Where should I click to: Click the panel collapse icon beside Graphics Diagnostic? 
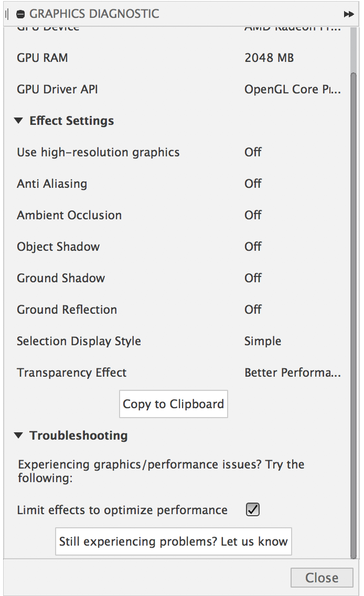20,14
